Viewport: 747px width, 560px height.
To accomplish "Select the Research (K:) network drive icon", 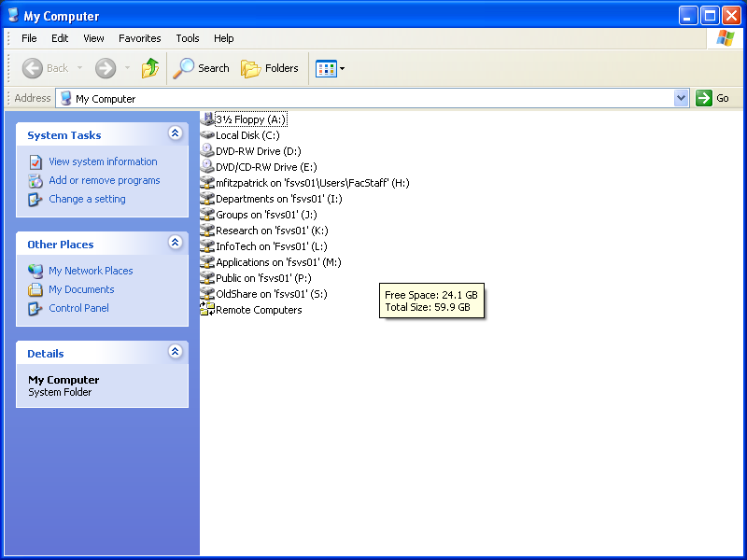I will (x=207, y=231).
